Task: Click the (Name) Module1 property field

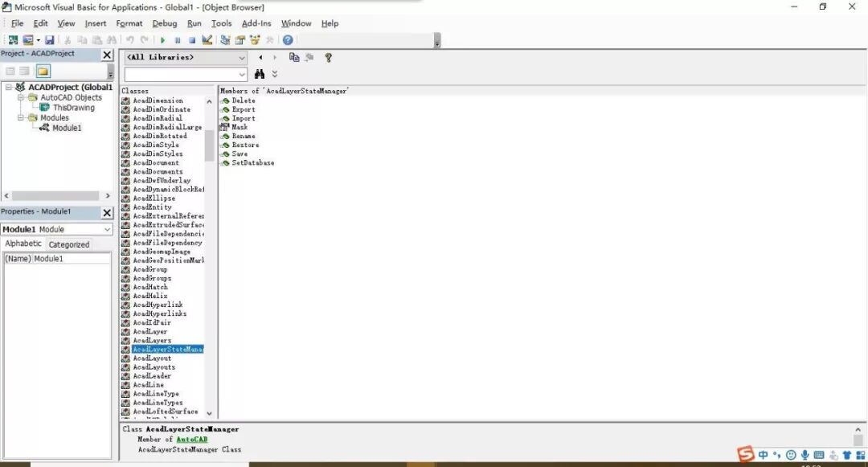Action: pos(57,258)
